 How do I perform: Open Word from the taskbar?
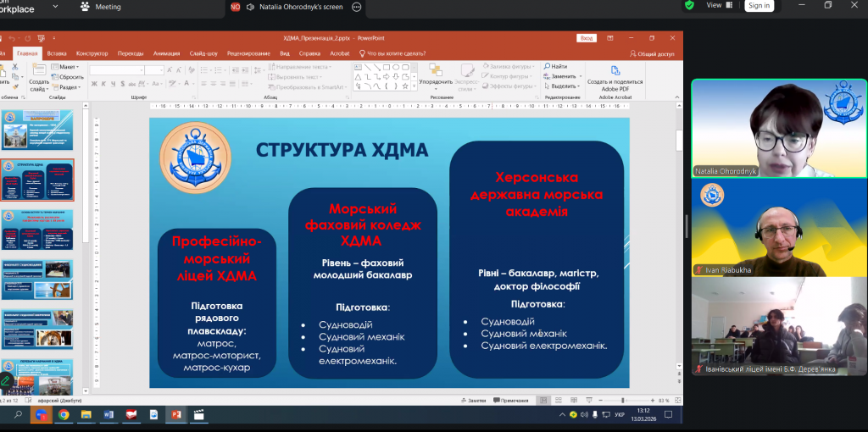(108, 415)
